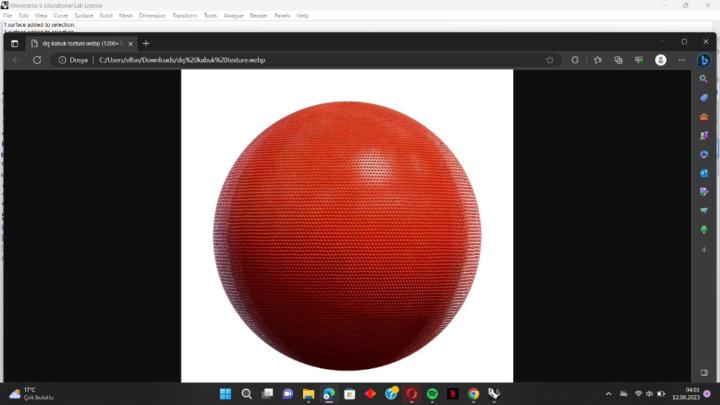Open the Games icon in Edge sidebar
The image size is (720, 405).
703,135
